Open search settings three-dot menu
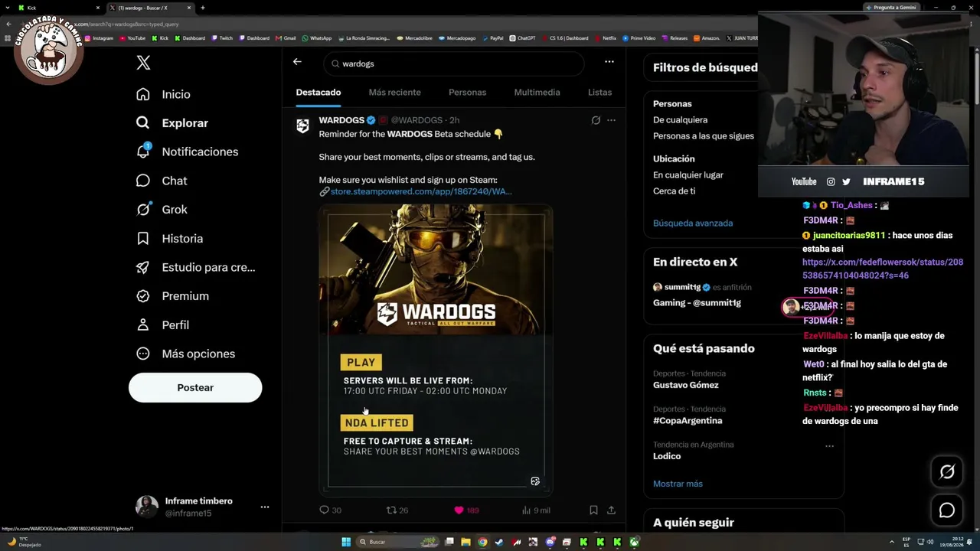 pos(609,62)
